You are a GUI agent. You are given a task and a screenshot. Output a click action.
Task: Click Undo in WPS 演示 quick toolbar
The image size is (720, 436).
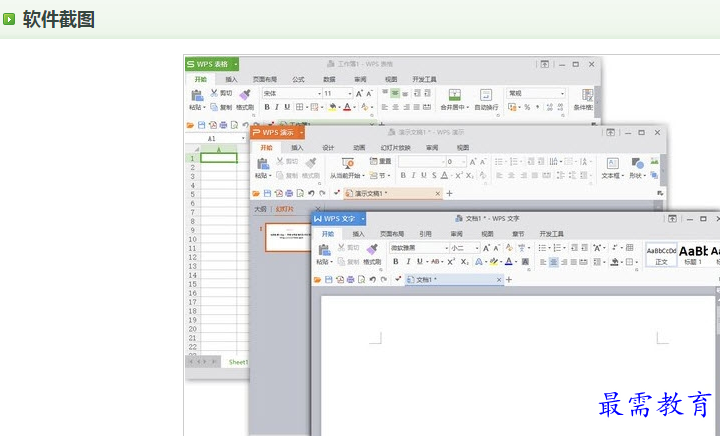click(x=311, y=193)
